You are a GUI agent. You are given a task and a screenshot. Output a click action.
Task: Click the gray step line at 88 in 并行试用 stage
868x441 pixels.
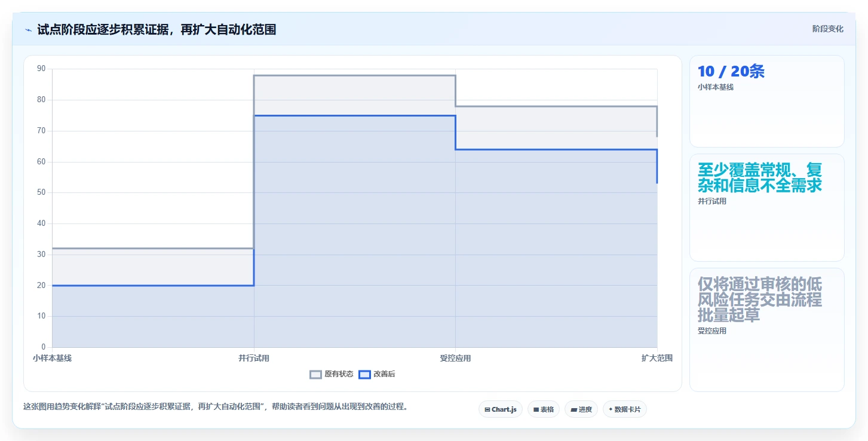click(355, 75)
